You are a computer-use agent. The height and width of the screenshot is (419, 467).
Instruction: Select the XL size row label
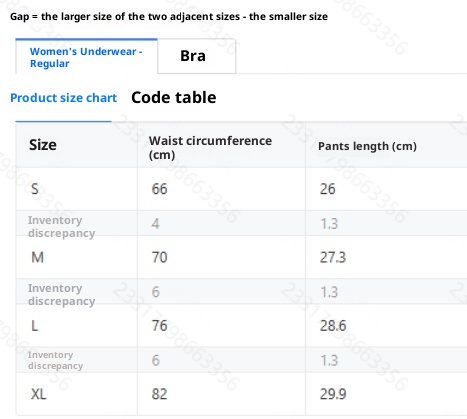pyautogui.click(x=39, y=394)
